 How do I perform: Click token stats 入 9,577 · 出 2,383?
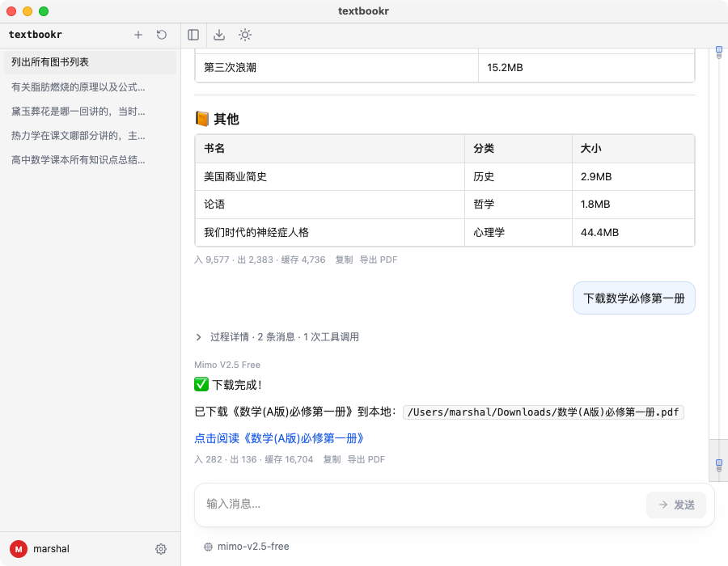[x=234, y=260]
